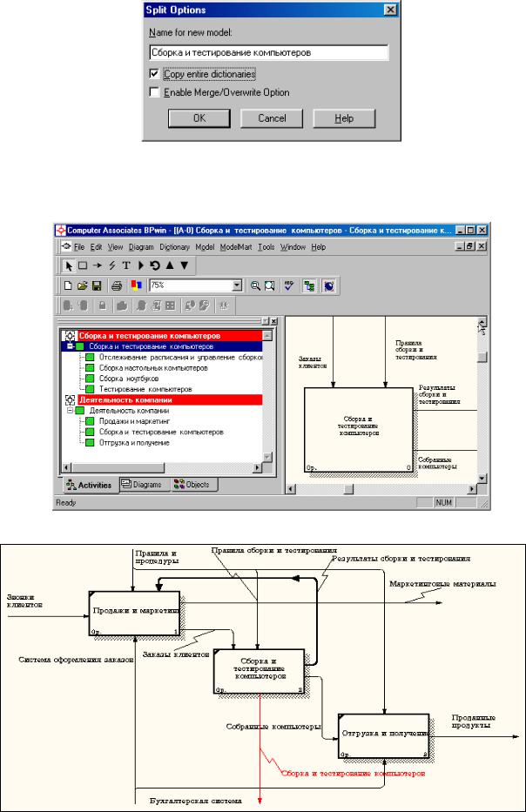Select the Pointer tool in BPwin toolbar
Screen dimensions: 526x812
point(69,265)
